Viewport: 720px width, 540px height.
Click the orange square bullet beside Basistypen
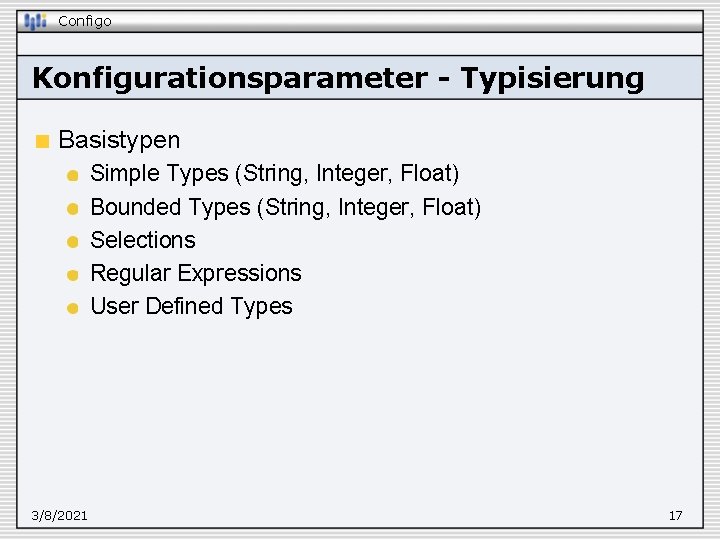pos(41,141)
